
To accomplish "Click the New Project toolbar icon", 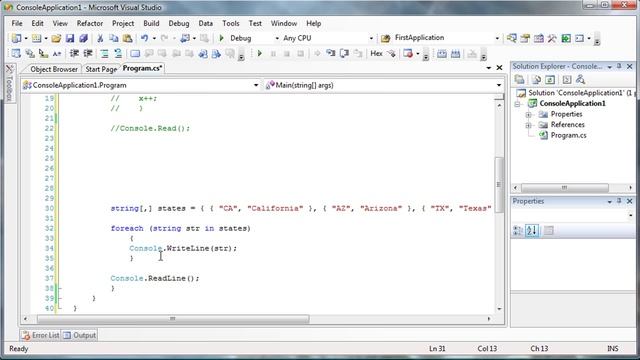I will click(x=16, y=38).
